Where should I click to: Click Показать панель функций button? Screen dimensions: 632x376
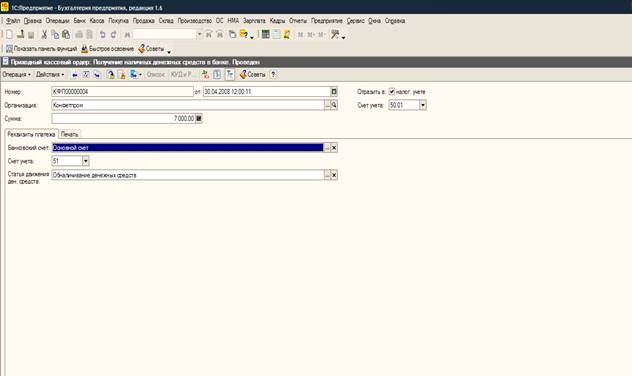coord(41,49)
